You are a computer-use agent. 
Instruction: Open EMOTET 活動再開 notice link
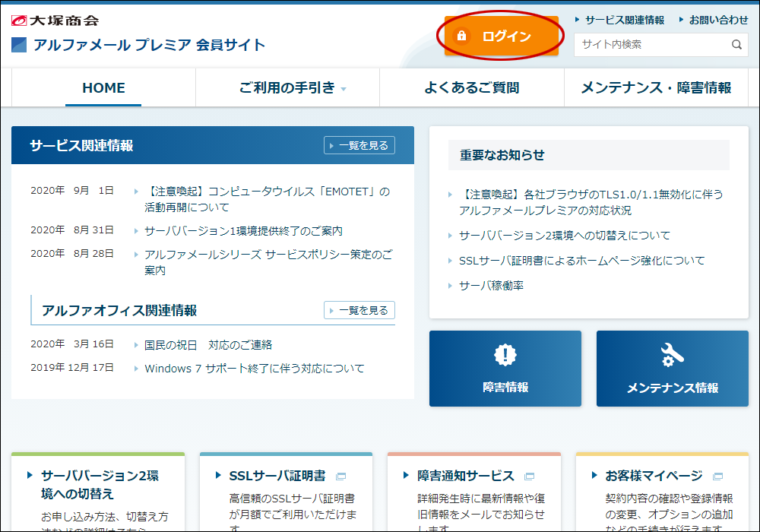pos(267,200)
